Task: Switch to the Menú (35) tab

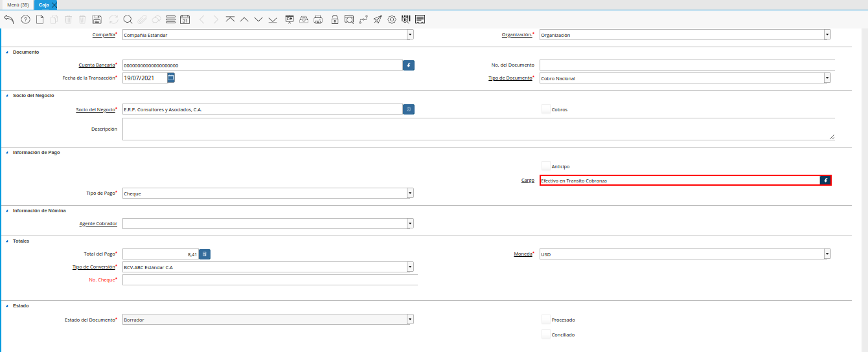Action: pyautogui.click(x=17, y=5)
